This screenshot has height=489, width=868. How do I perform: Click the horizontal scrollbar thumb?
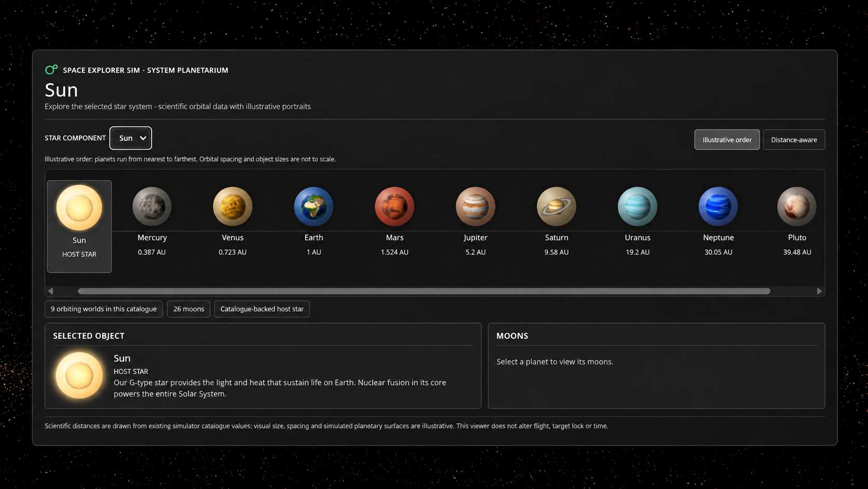(424, 291)
